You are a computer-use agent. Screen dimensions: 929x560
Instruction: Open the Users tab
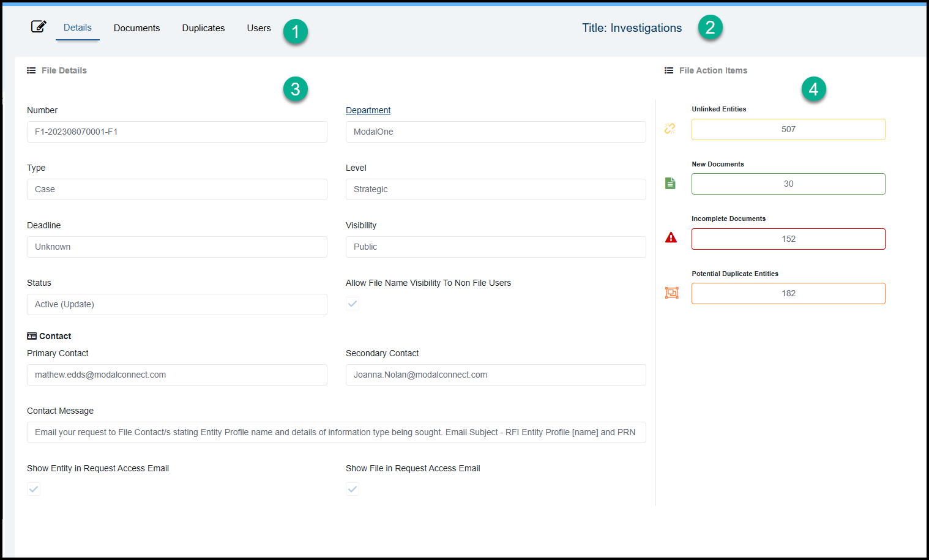click(259, 28)
